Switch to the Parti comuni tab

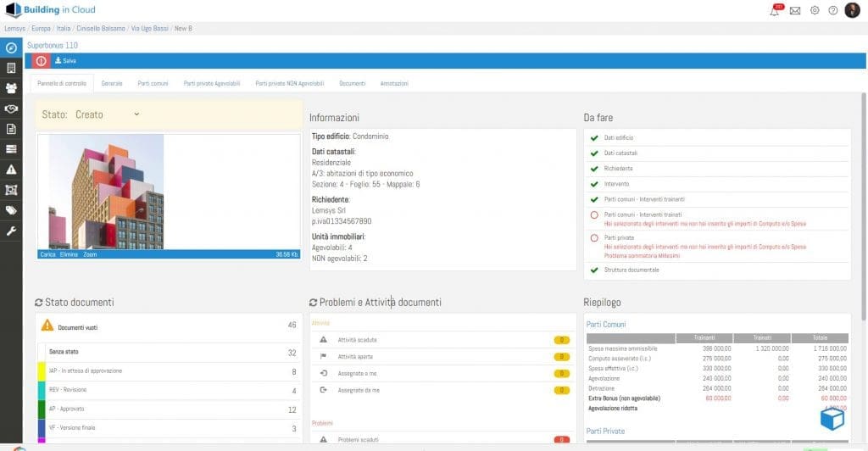(x=153, y=84)
